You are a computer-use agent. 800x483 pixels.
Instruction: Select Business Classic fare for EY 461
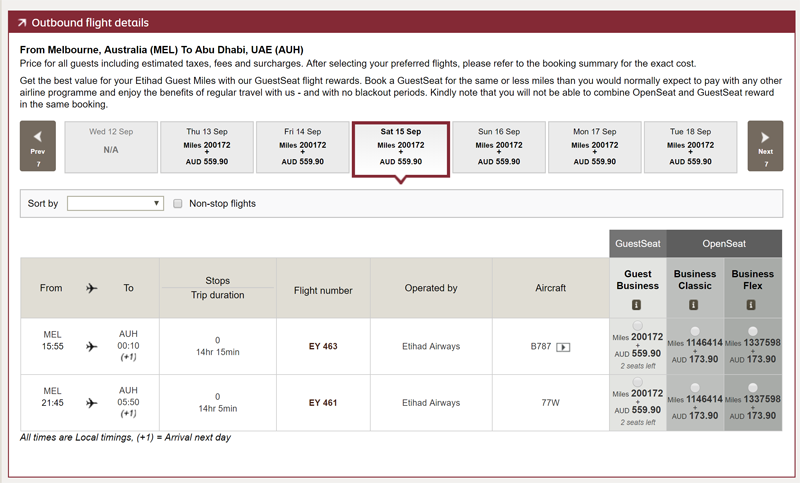[695, 388]
